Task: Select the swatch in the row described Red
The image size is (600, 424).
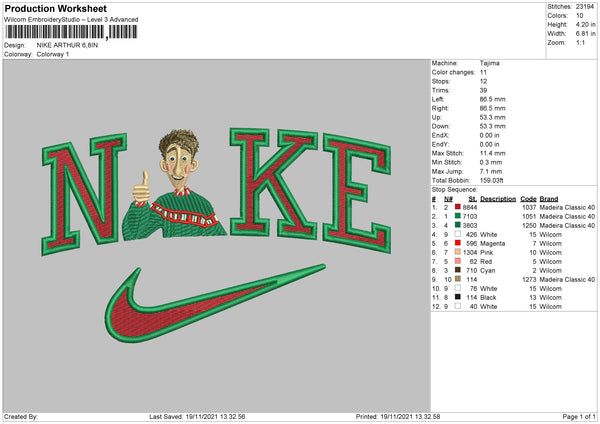Action: [x=458, y=261]
